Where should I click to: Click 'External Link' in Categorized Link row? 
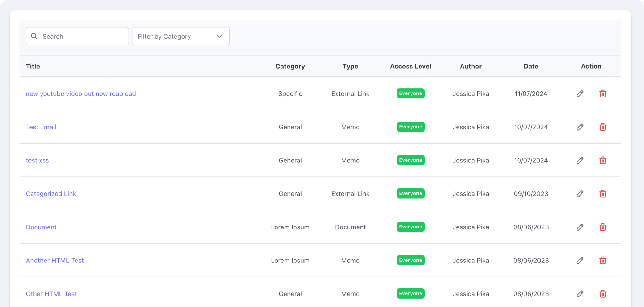click(x=350, y=194)
